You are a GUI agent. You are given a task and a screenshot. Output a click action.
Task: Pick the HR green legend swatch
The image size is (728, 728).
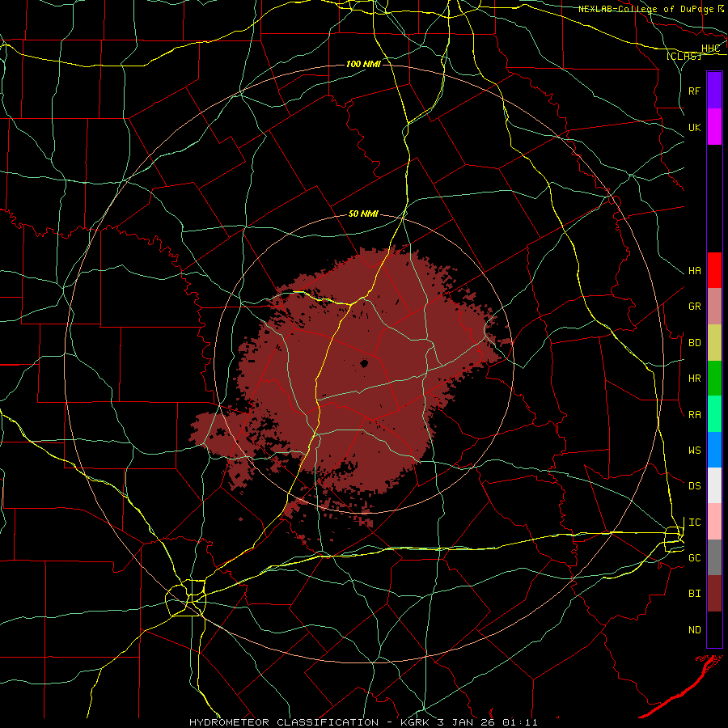(714, 379)
